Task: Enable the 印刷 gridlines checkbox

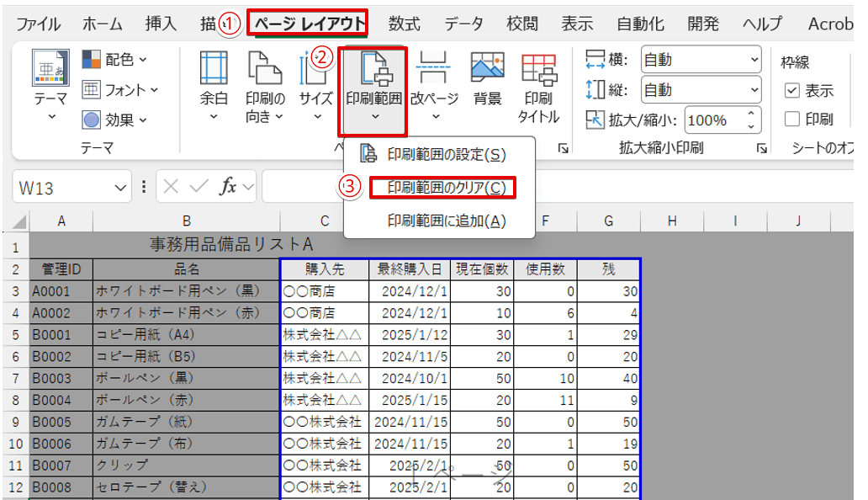Action: pos(792,118)
